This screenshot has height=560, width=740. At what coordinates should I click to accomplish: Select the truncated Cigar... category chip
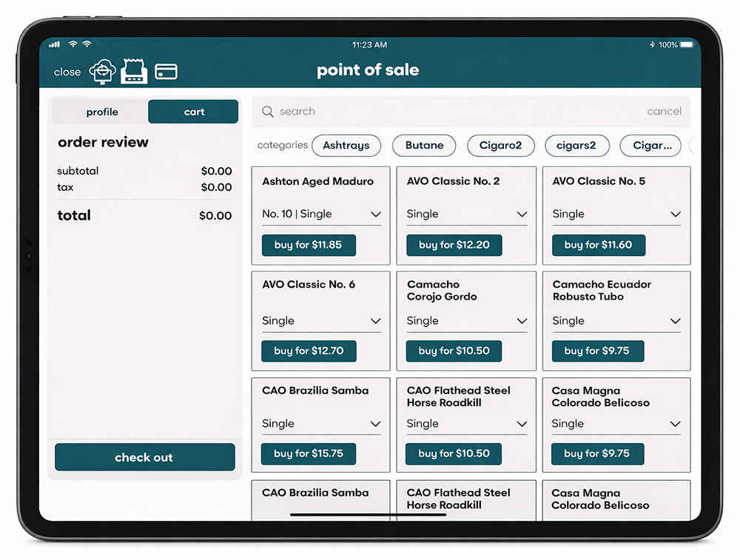click(x=650, y=145)
